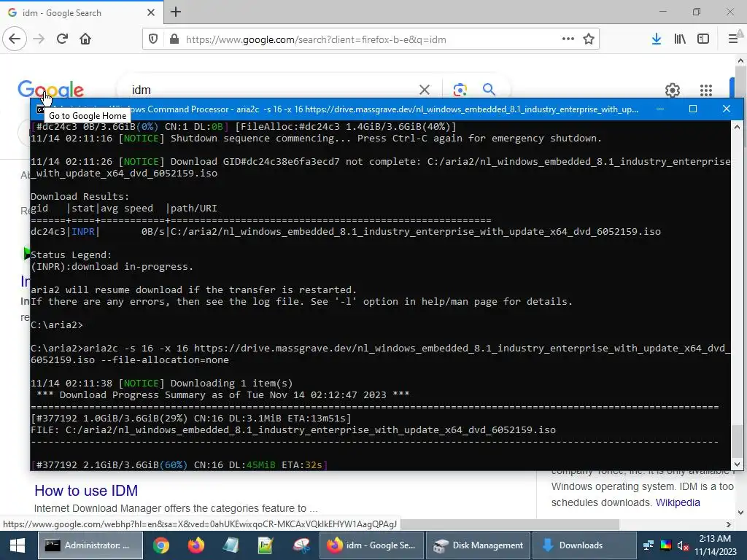The height and width of the screenshot is (560, 747).
Task: Open the Notepad++ taskbar icon
Action: point(266,545)
